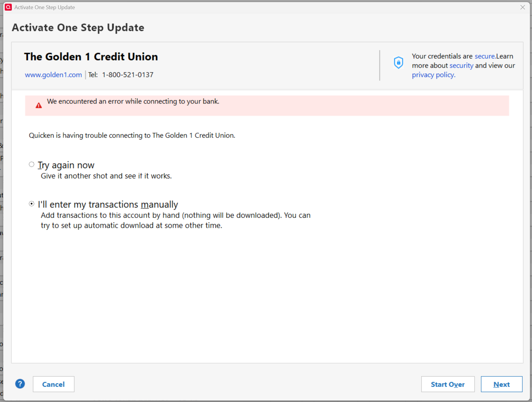Click the red error warning triangle

click(39, 105)
